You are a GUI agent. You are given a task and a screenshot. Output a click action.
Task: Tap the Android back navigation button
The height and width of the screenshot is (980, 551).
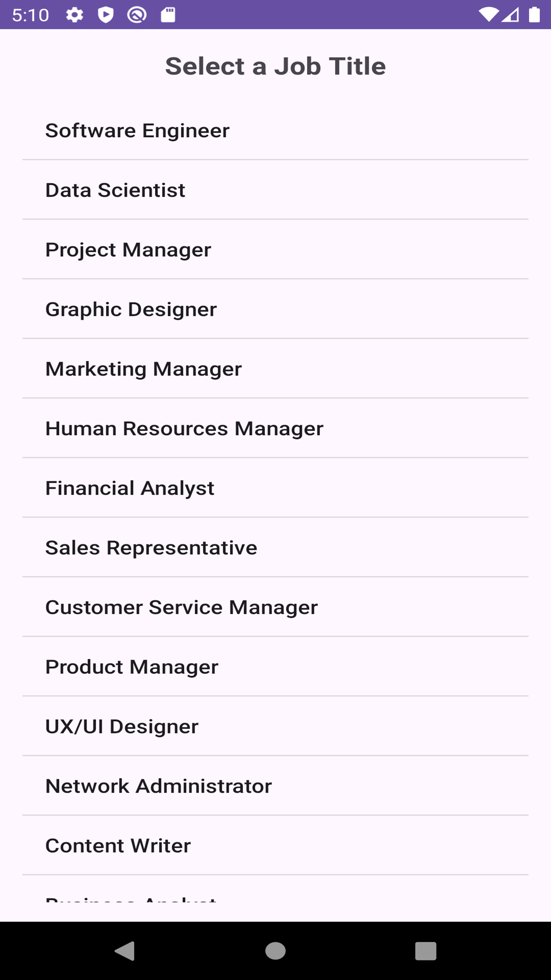click(x=125, y=951)
